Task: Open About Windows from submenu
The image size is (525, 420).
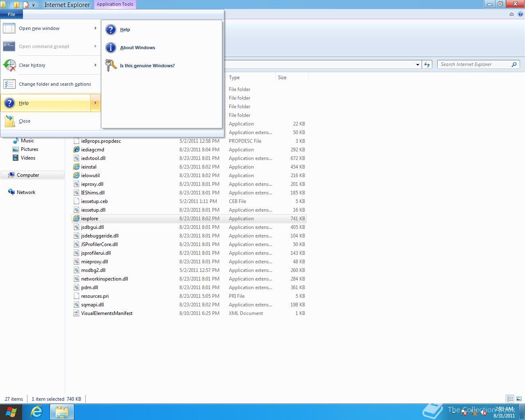Action: [137, 48]
